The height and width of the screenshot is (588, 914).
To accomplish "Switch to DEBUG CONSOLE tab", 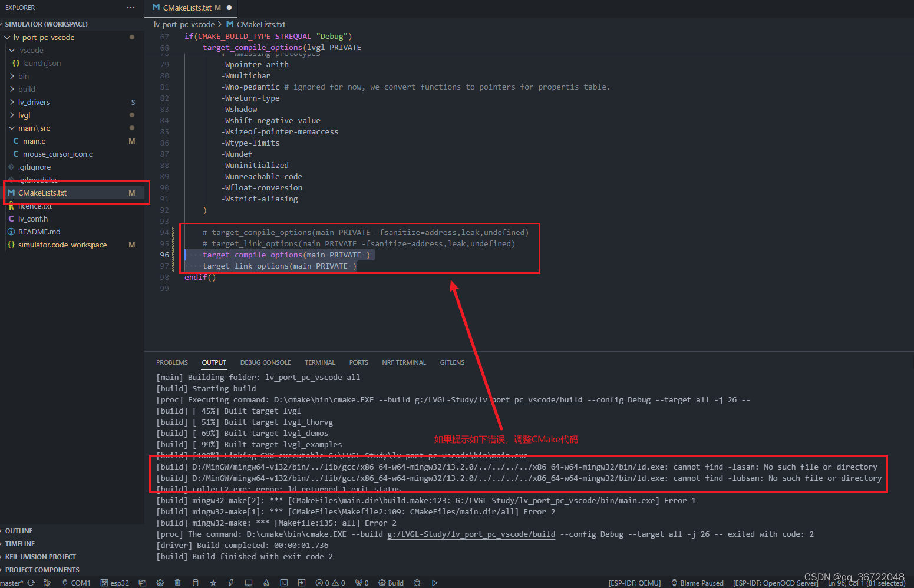I will coord(265,362).
